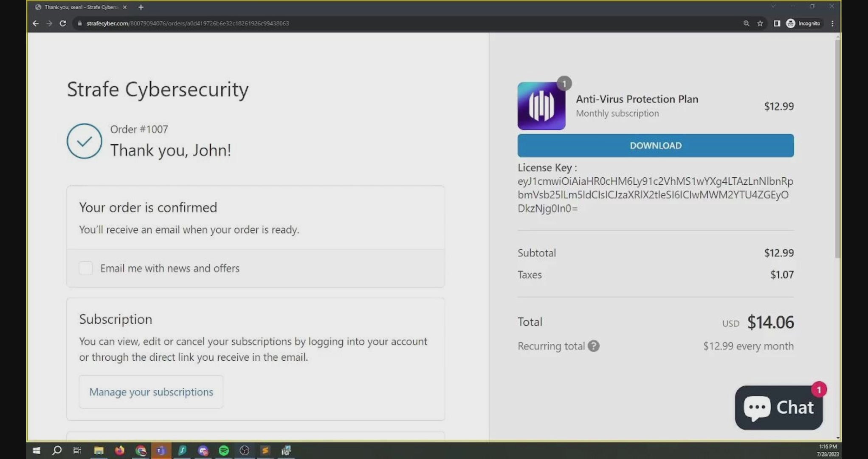This screenshot has width=868, height=459.
Task: Open the Incognito profile indicator
Action: point(803,23)
